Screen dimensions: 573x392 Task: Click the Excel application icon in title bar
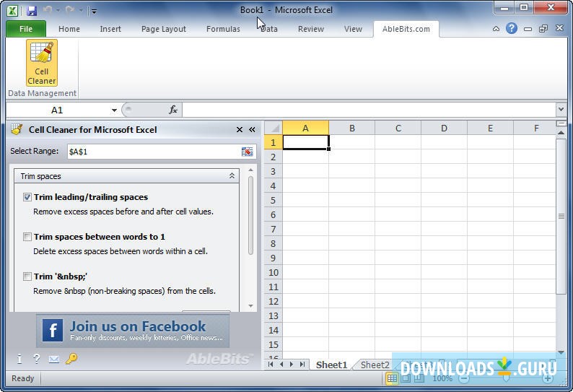[x=12, y=11]
